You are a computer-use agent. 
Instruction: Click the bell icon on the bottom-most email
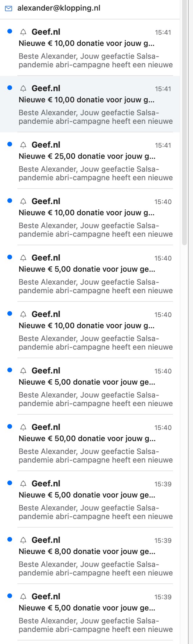(23, 597)
